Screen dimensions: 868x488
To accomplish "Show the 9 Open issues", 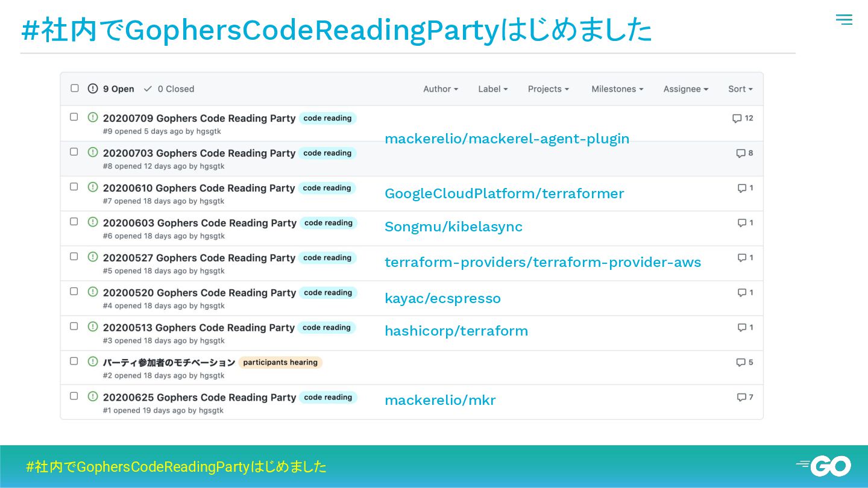I will (112, 89).
